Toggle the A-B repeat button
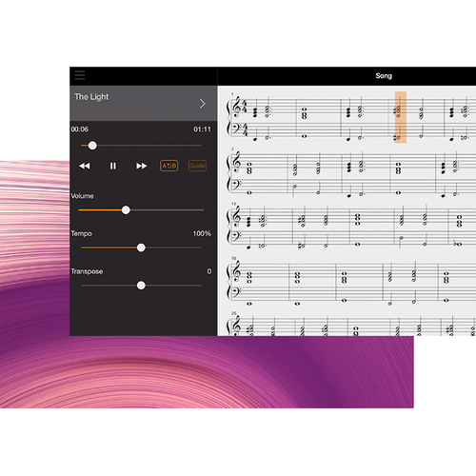Screen dimensions: 476x476 point(169,166)
